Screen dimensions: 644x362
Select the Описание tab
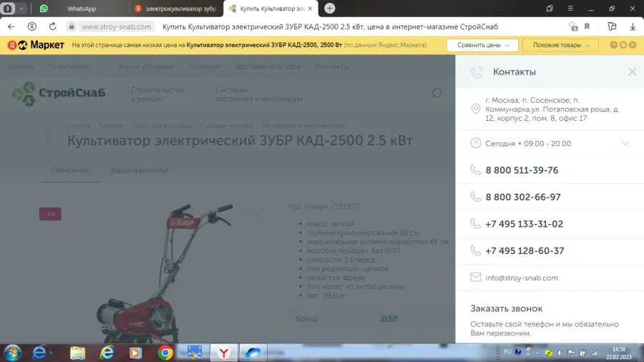tap(70, 170)
